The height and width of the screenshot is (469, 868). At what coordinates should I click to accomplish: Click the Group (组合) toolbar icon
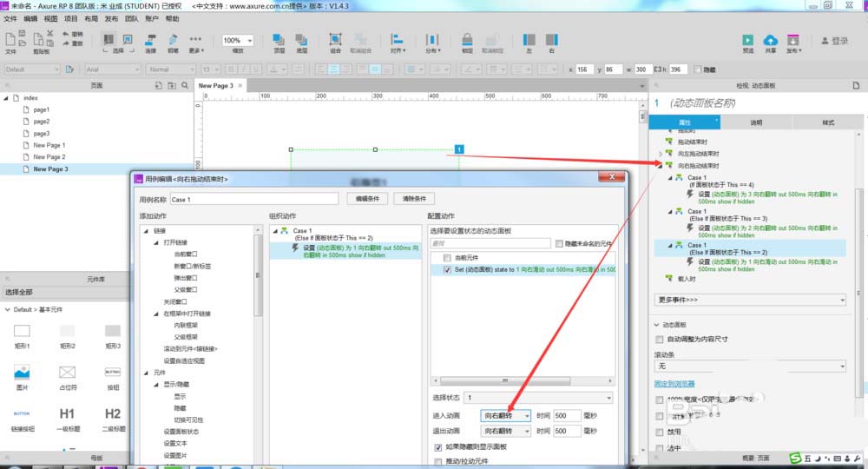tap(335, 39)
